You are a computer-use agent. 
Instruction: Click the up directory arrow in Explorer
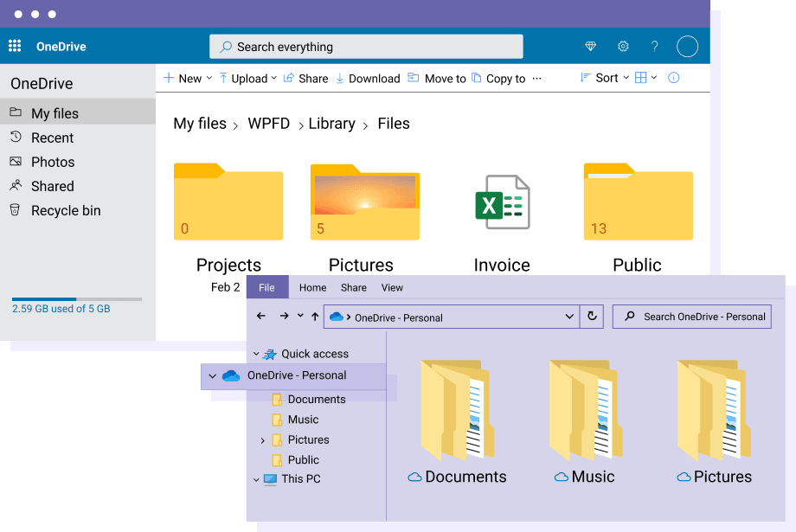(314, 317)
